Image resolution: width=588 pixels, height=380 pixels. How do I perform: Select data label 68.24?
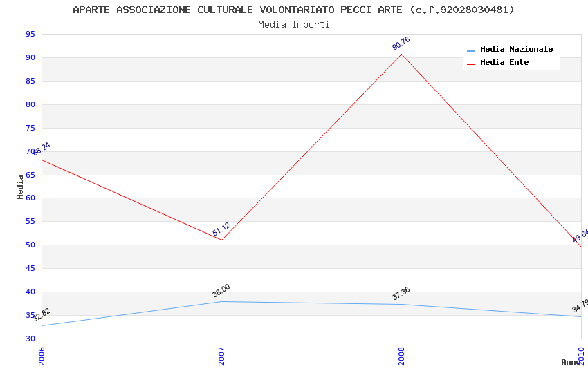click(42, 149)
